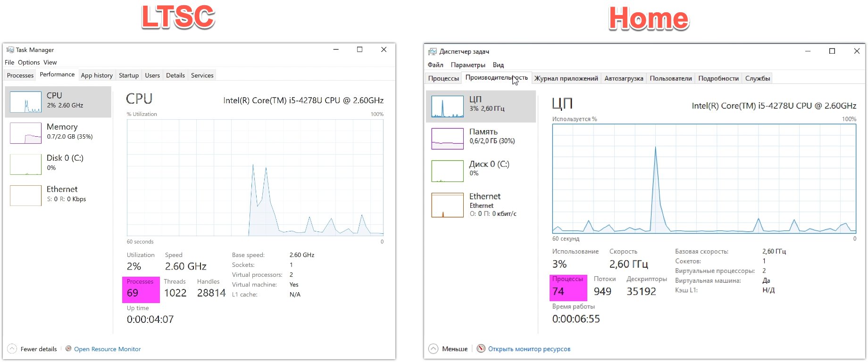Image resolution: width=868 pixels, height=362 pixels.
Task: Click the Up time value 0:00:04:07
Action: pos(150,319)
